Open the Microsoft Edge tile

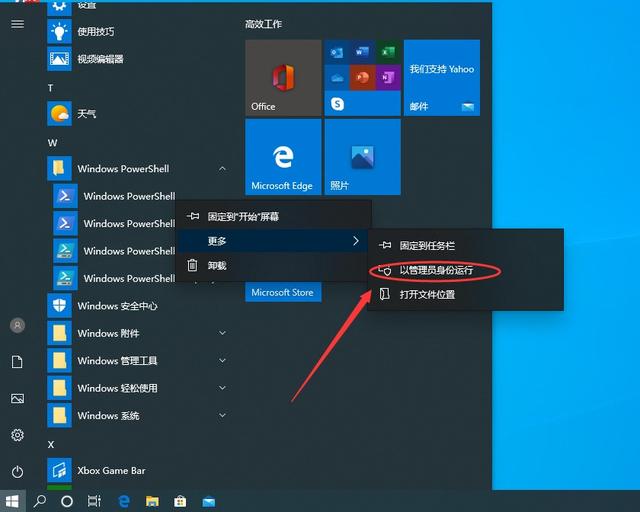click(x=283, y=156)
